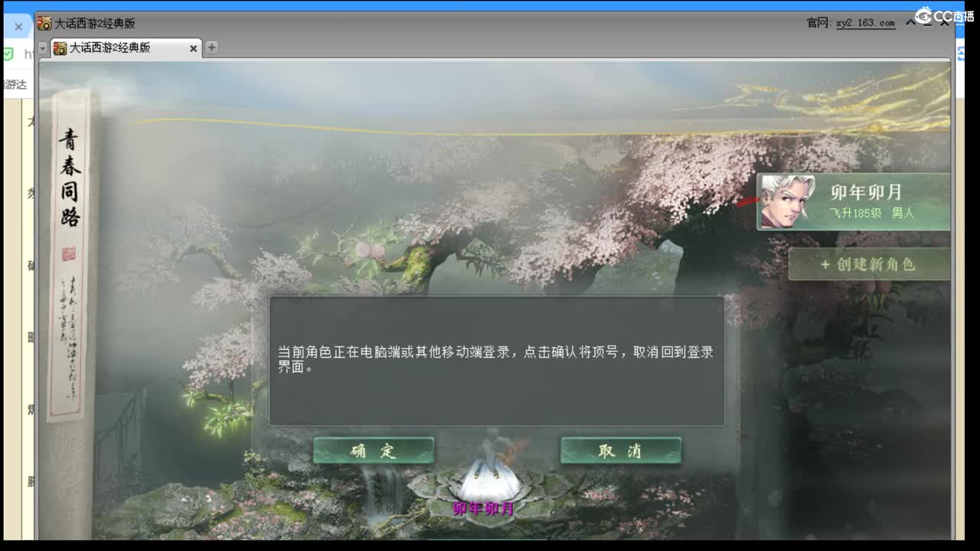Click the 男人 race label on card
Screen dimensions: 980x551
[903, 213]
